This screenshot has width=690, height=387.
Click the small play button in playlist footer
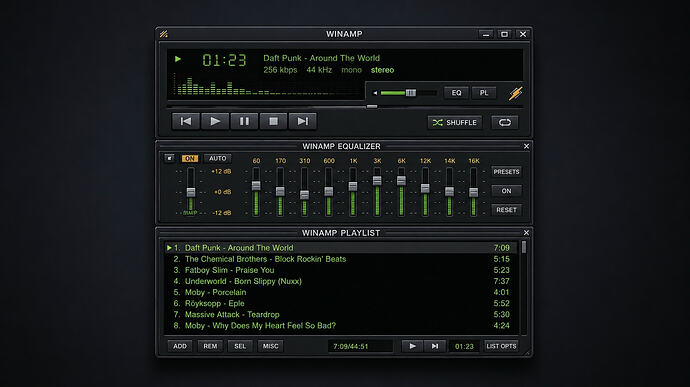pyautogui.click(x=412, y=346)
